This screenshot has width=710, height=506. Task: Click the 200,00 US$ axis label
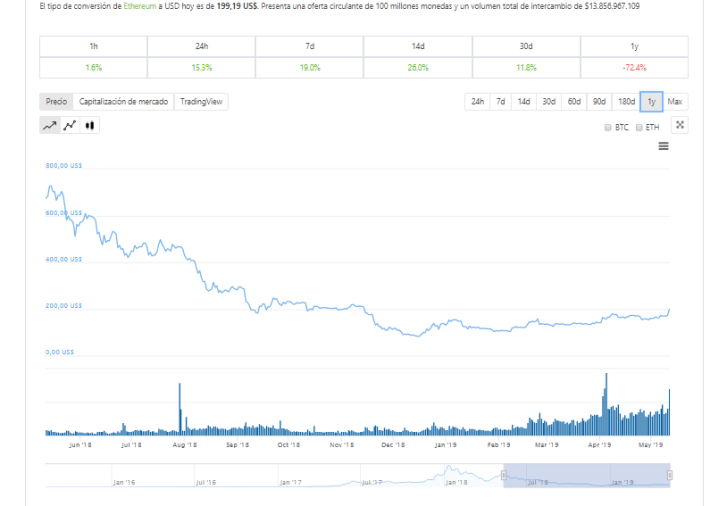[64, 306]
